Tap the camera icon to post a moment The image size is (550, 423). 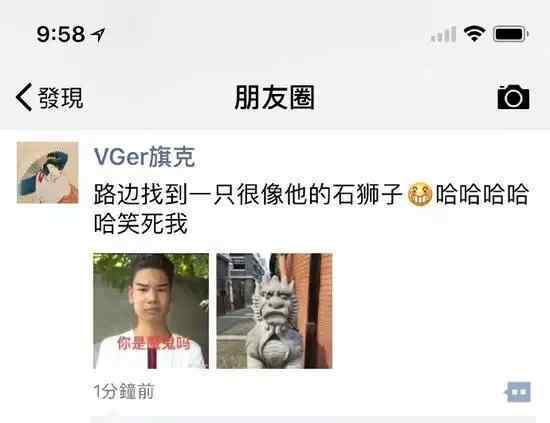(513, 97)
